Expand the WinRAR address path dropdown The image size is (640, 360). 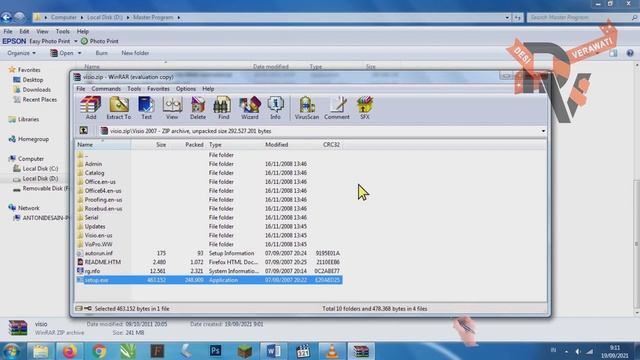click(543, 131)
